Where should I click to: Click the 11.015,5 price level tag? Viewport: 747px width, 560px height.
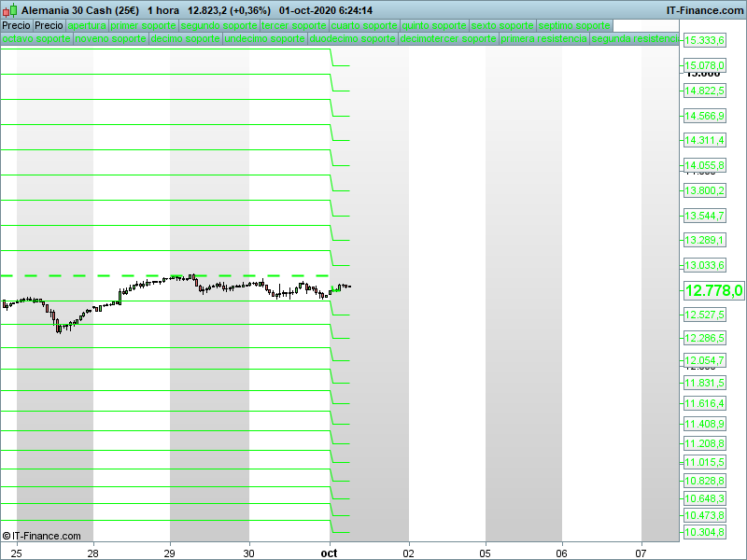pyautogui.click(x=705, y=462)
